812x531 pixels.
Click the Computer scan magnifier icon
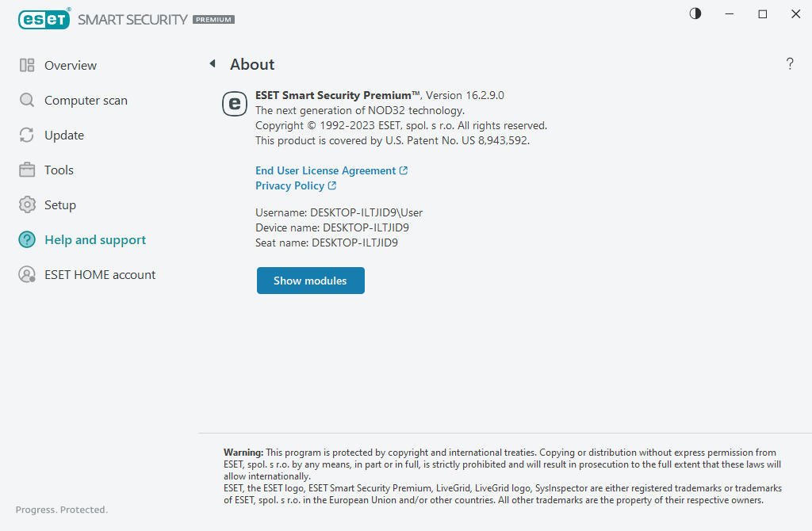click(27, 101)
